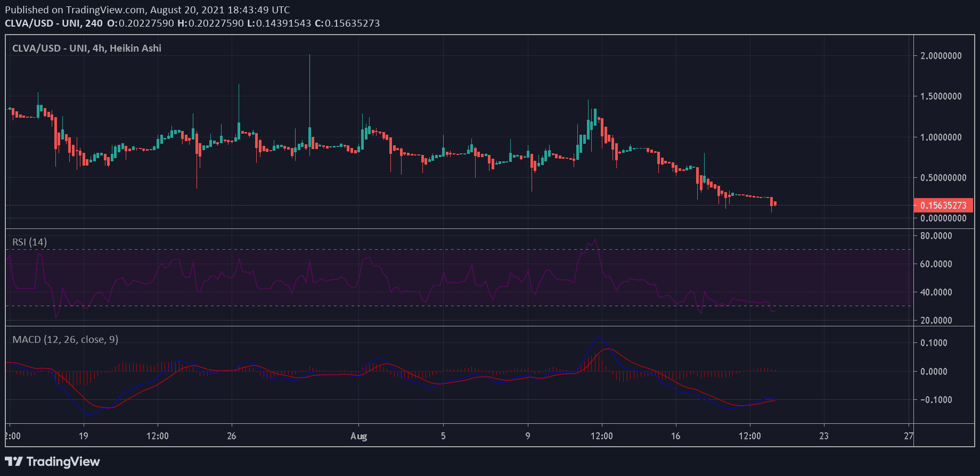980x476 pixels.
Task: Click the 1.0000000 price axis label
Action: (941, 137)
